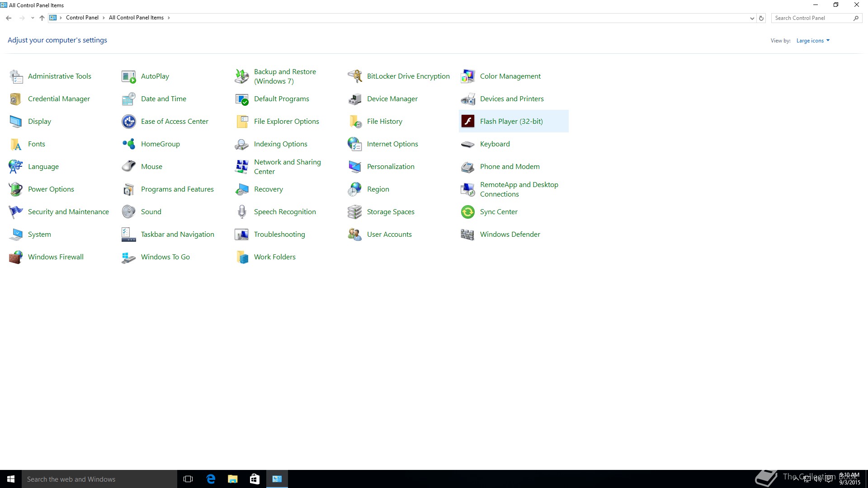Viewport: 868px width, 488px height.
Task: Open the Personalization link
Action: pyautogui.click(x=391, y=167)
